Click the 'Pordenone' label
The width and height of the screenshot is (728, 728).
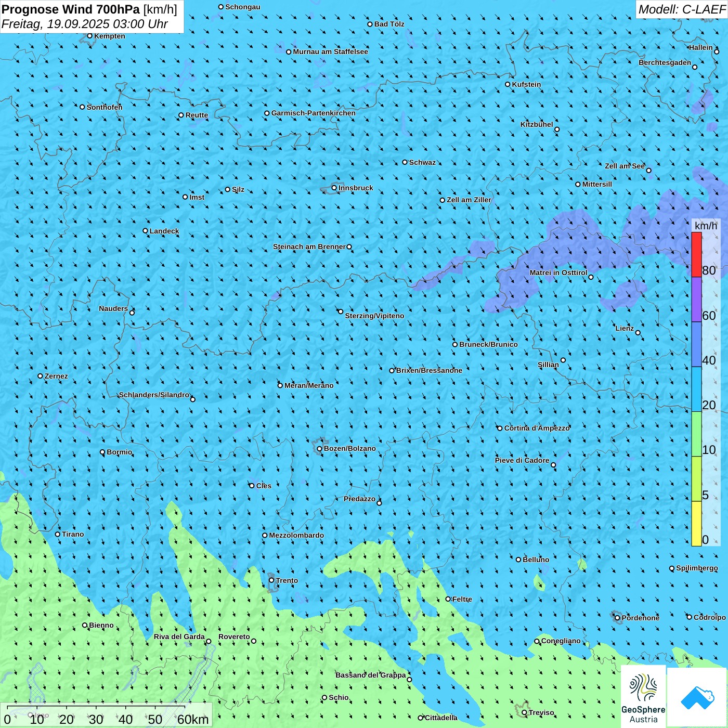point(641,618)
